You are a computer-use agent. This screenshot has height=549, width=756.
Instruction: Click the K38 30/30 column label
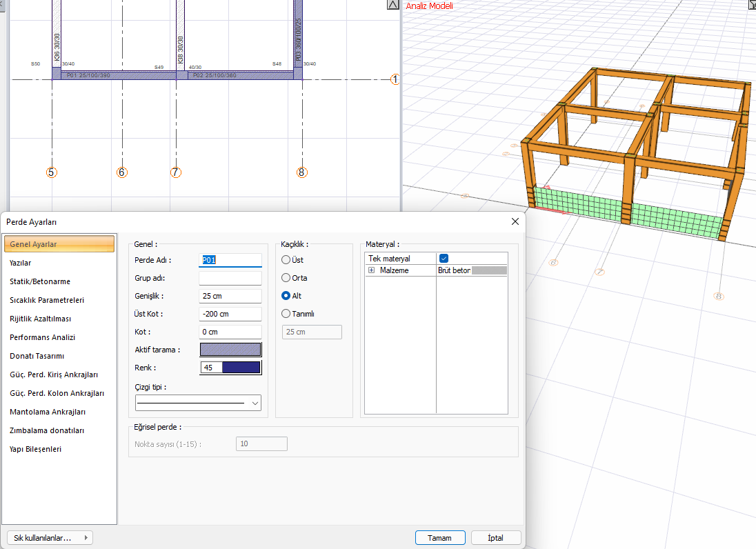pos(180,50)
